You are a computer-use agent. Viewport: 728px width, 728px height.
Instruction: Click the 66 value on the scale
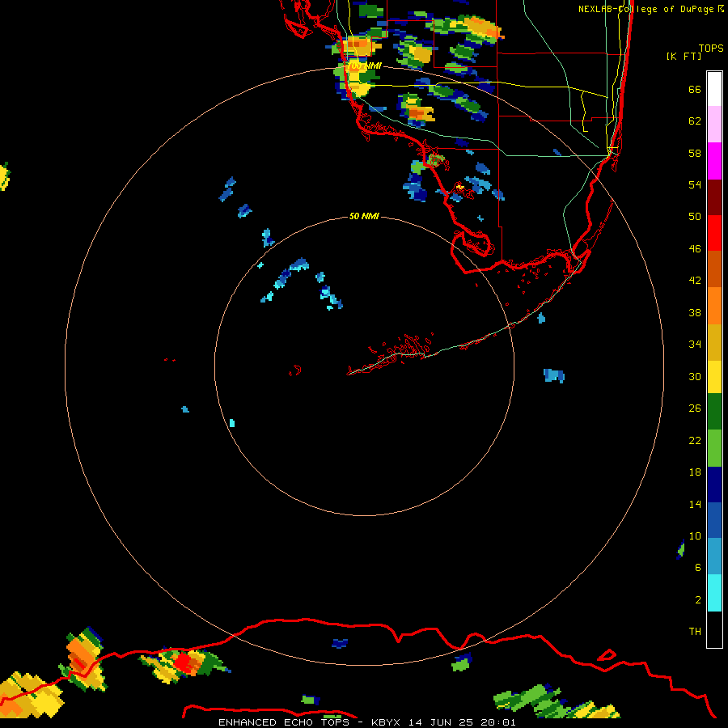(x=695, y=89)
